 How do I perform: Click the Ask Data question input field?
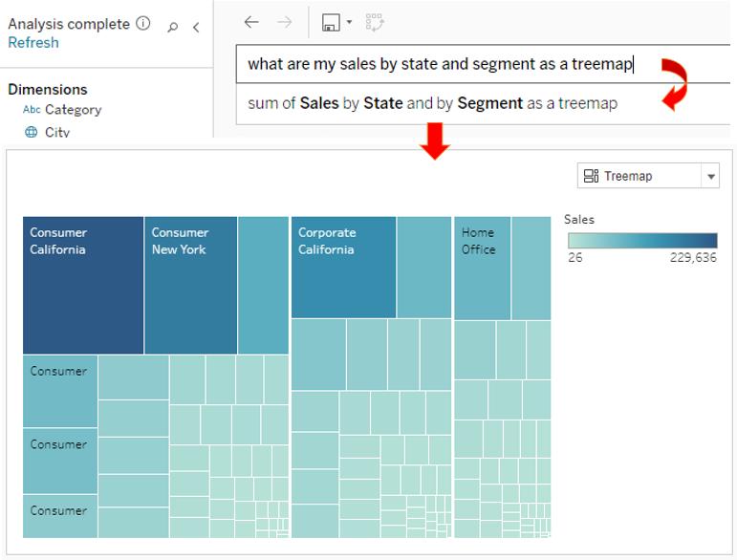point(440,64)
